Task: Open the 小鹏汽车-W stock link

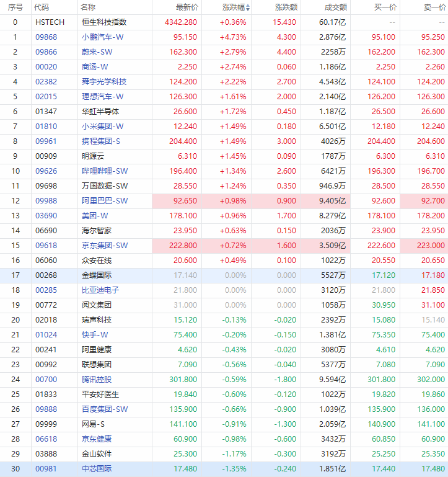Action: 103,37
